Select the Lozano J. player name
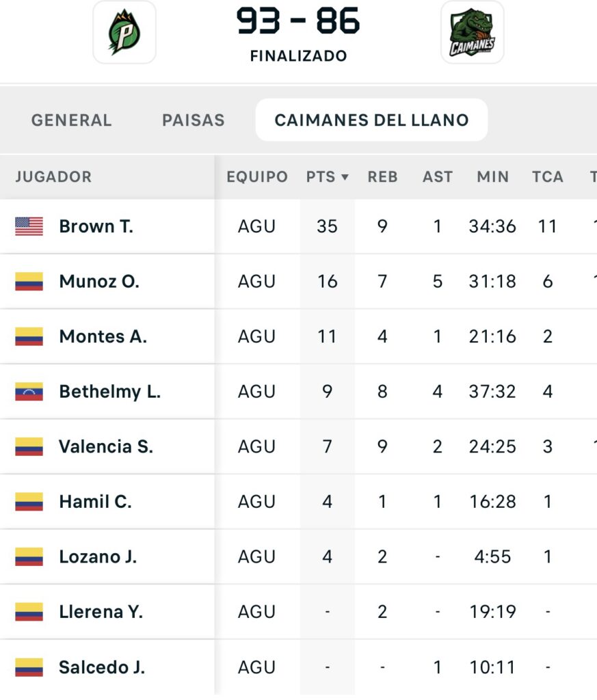This screenshot has width=597, height=700. pos(98,556)
